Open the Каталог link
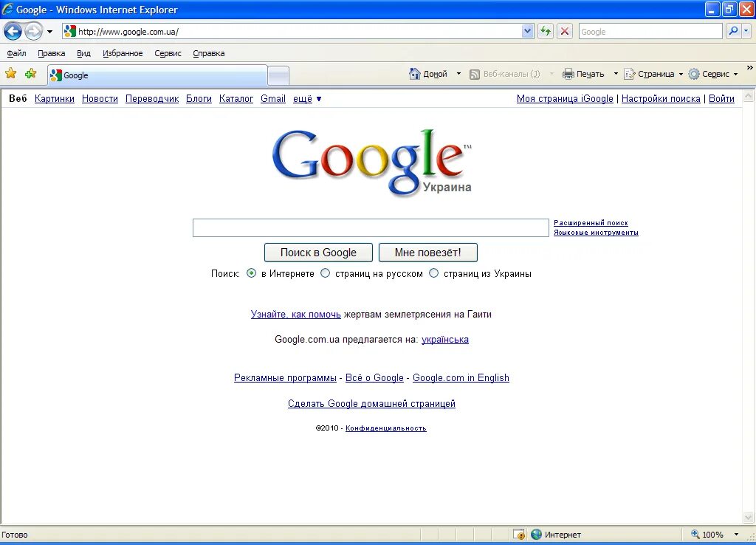This screenshot has width=756, height=545. pyautogui.click(x=236, y=98)
